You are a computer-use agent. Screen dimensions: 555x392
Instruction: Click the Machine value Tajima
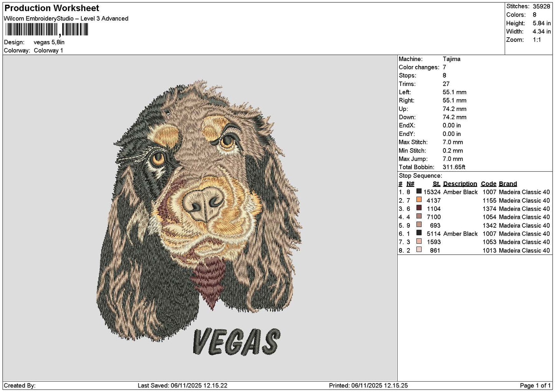coord(452,59)
